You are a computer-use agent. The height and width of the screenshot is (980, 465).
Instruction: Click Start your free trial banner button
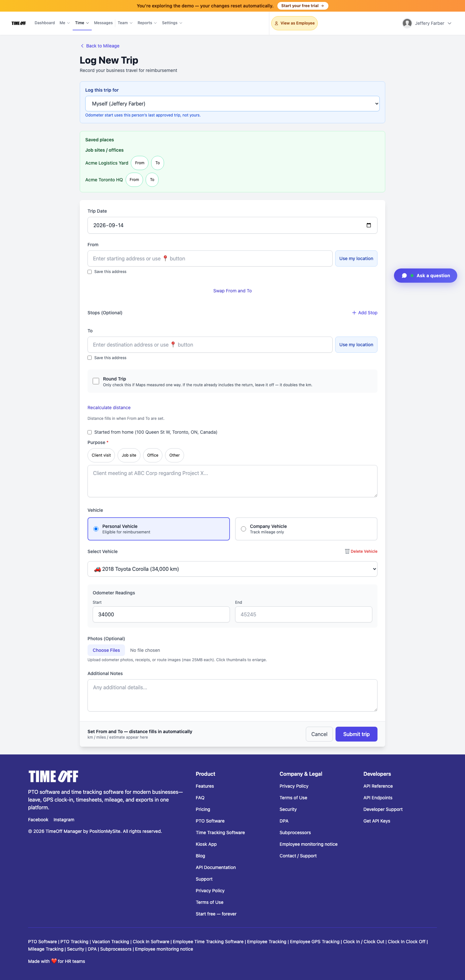pos(303,6)
